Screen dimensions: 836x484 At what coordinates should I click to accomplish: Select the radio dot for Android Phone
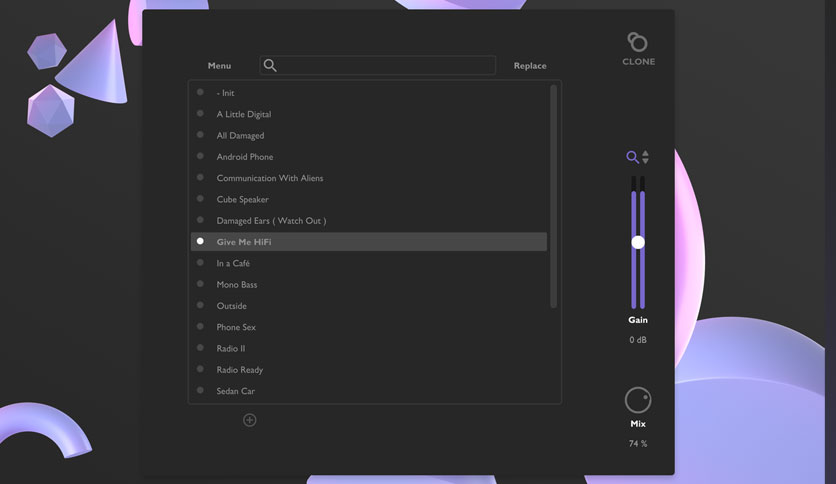tap(200, 156)
